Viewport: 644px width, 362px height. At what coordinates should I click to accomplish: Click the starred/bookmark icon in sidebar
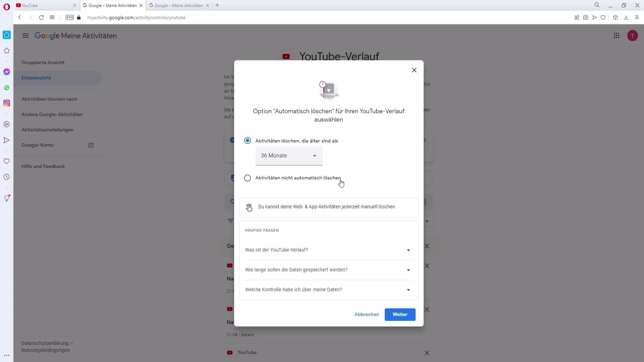pyautogui.click(x=7, y=51)
